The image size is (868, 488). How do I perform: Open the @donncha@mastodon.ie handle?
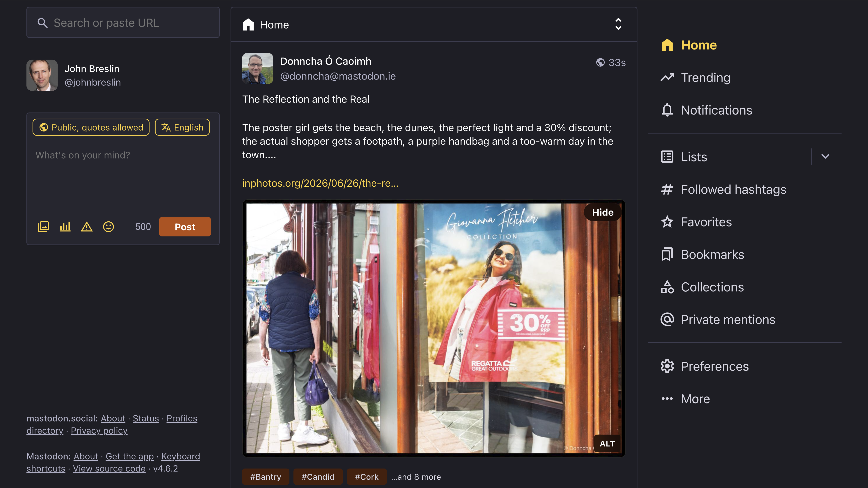tap(338, 76)
